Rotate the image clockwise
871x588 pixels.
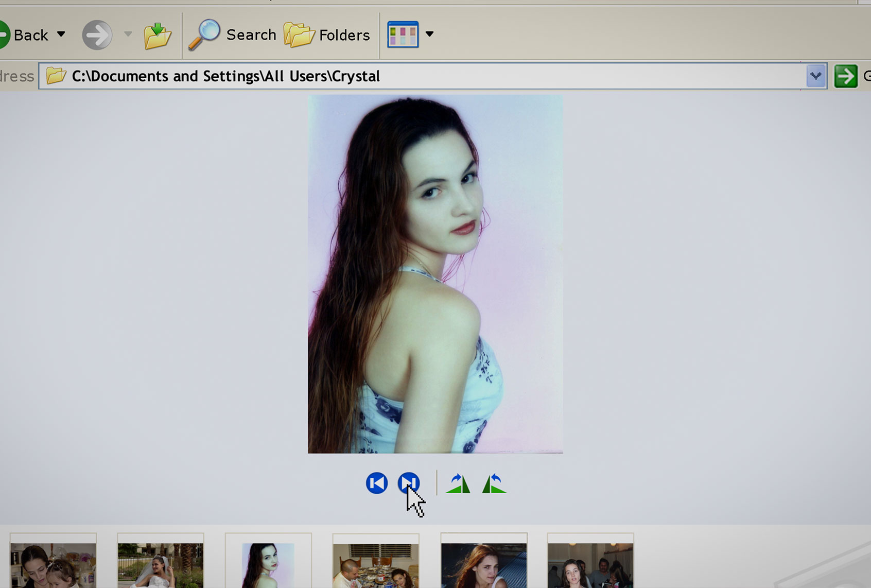click(x=458, y=483)
